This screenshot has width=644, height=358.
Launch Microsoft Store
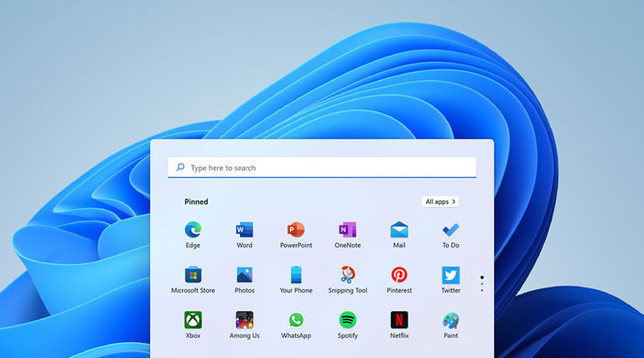tap(193, 279)
